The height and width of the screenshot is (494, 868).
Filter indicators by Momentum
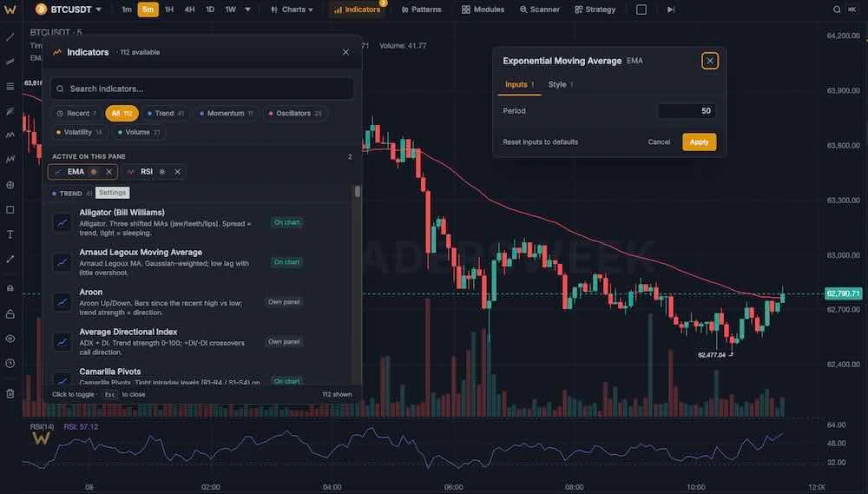[226, 114]
